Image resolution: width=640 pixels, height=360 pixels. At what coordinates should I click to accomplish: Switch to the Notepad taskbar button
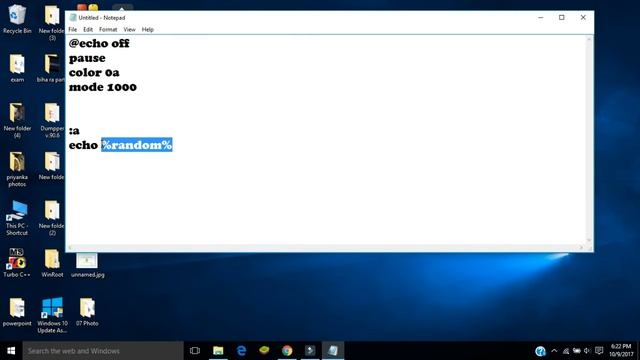click(x=333, y=351)
